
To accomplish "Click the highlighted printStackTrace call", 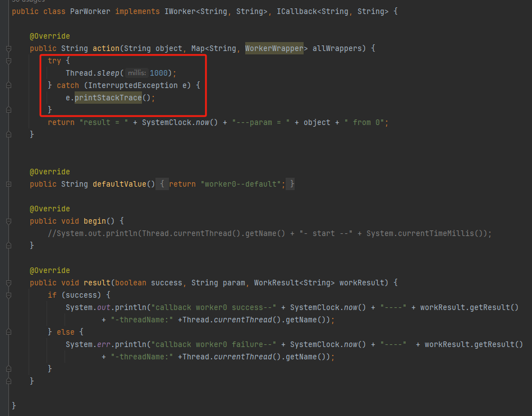I will click(x=108, y=98).
